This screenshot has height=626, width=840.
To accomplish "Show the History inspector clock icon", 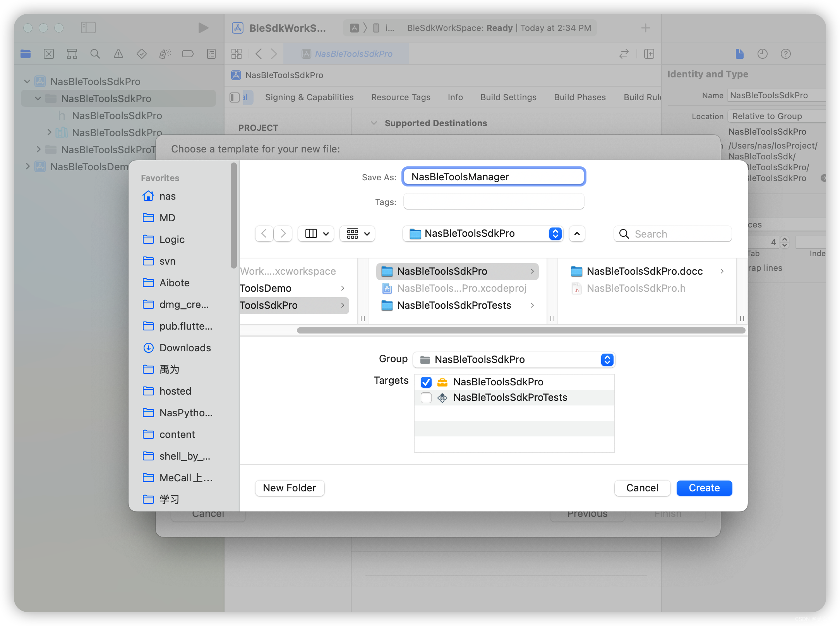I will click(x=762, y=54).
